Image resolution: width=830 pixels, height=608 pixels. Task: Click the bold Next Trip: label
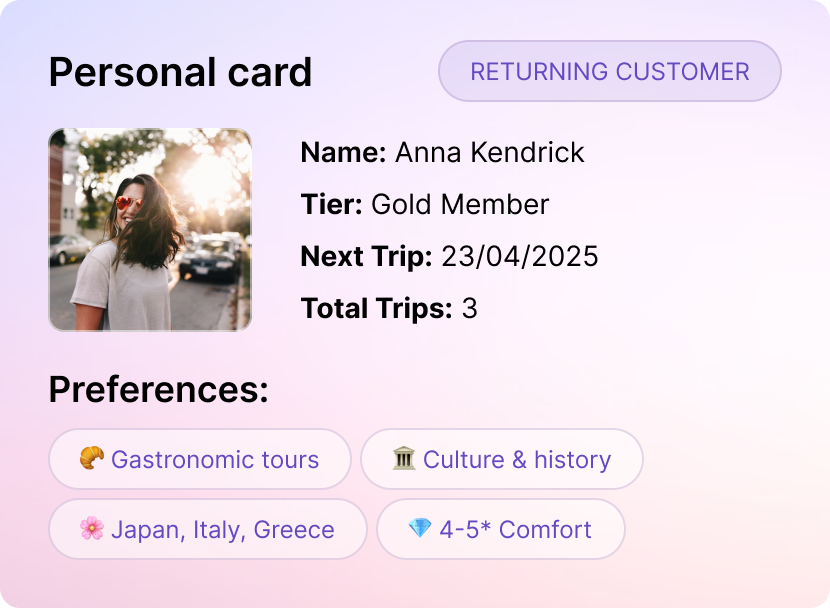pos(366,257)
